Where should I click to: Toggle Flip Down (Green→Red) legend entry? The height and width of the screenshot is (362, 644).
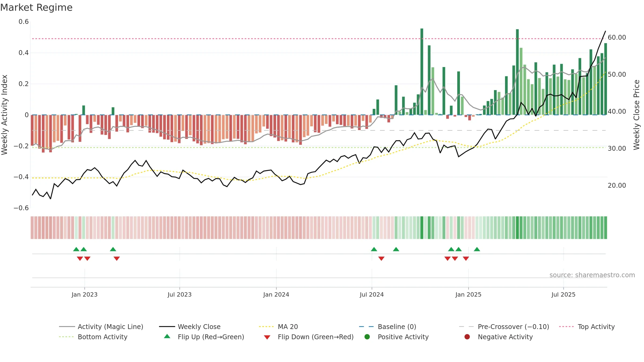point(309,337)
